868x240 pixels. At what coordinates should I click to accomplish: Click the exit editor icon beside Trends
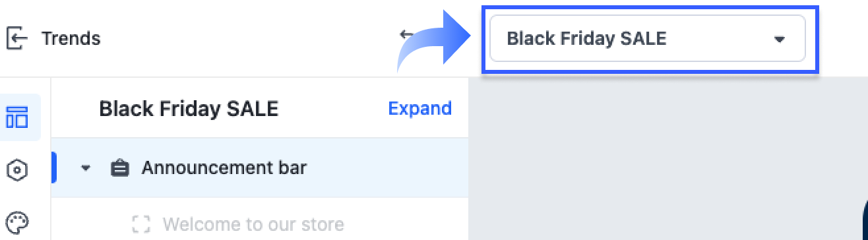point(17,38)
